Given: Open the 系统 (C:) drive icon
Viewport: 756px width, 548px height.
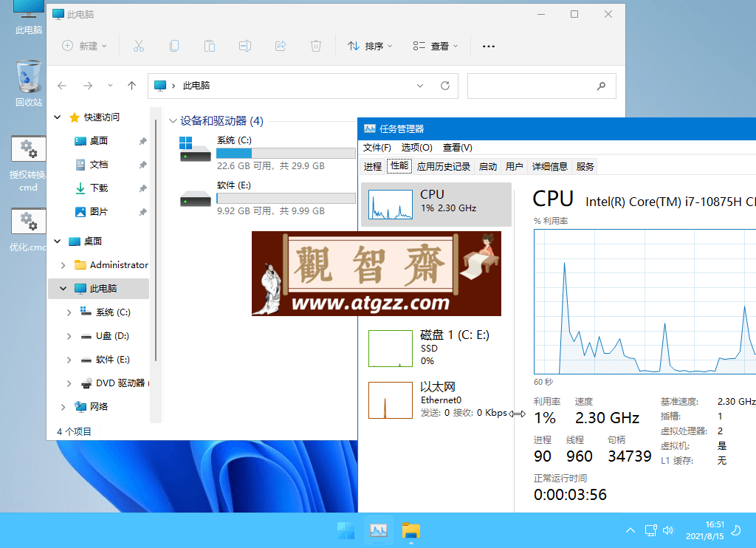Looking at the screenshot, I should [195, 149].
